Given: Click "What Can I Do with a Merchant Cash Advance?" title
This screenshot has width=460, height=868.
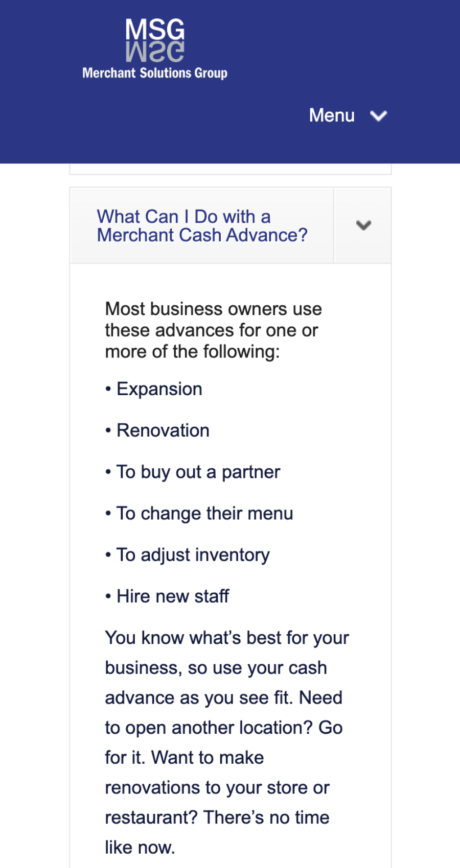Looking at the screenshot, I should pos(202,226).
